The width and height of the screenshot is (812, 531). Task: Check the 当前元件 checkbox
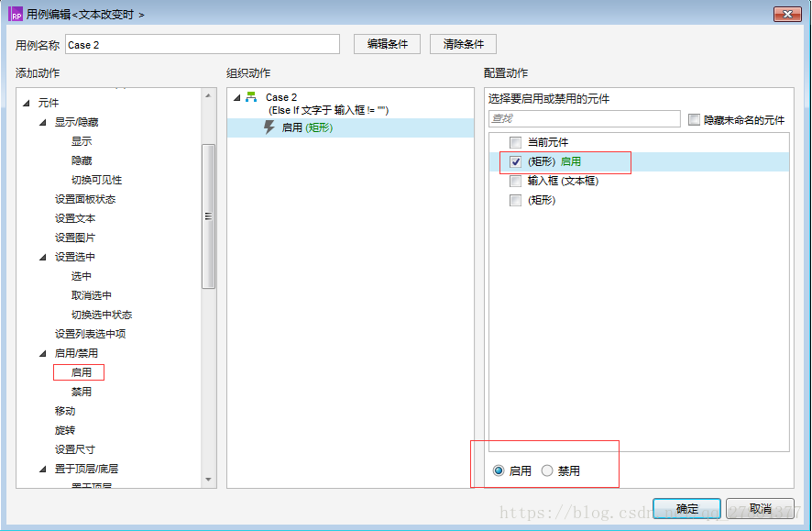515,142
